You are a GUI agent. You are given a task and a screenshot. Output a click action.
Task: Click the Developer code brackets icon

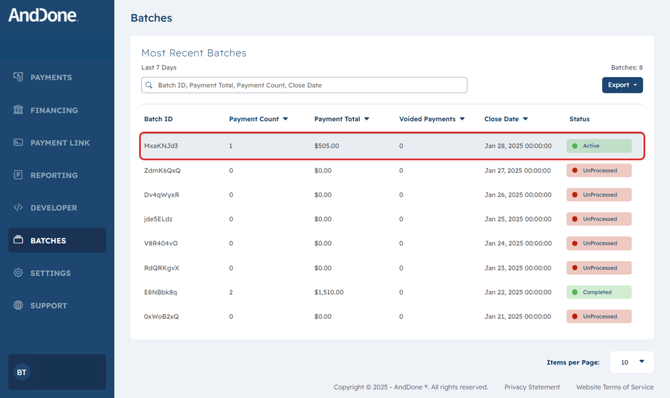tap(18, 207)
